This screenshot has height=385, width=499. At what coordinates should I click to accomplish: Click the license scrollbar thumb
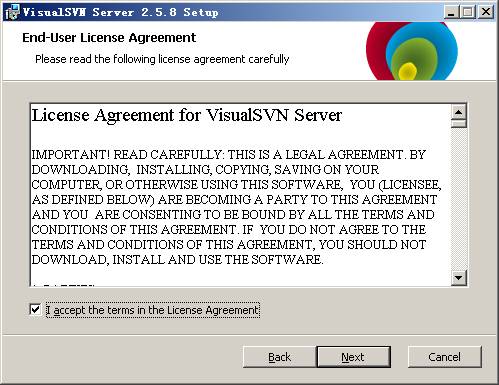[x=459, y=124]
